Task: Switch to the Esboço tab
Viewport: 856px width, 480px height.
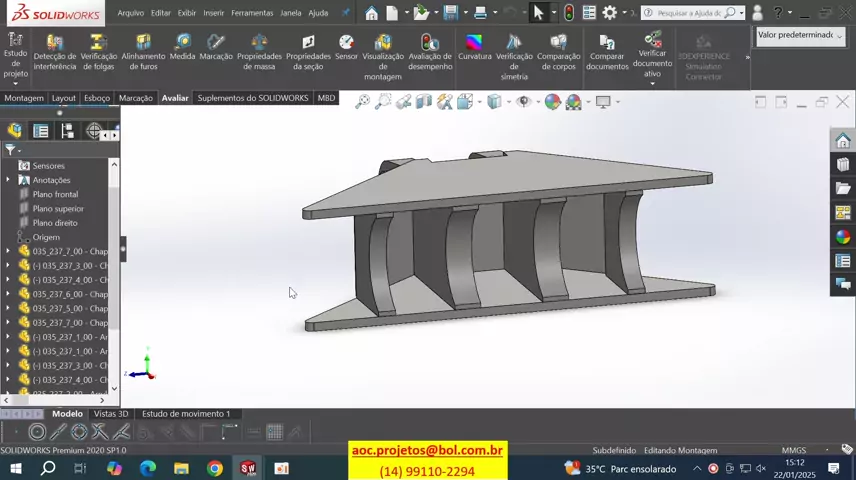Action: [x=97, y=98]
